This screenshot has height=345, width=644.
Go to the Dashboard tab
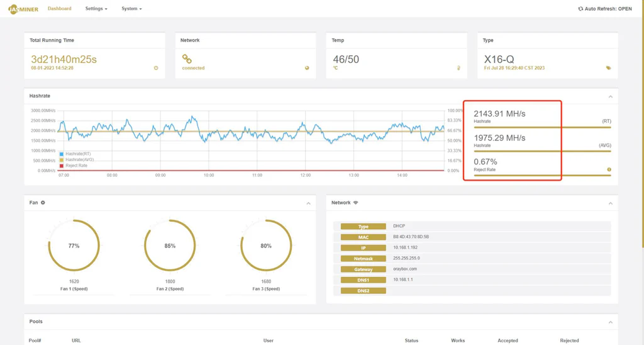pos(60,9)
